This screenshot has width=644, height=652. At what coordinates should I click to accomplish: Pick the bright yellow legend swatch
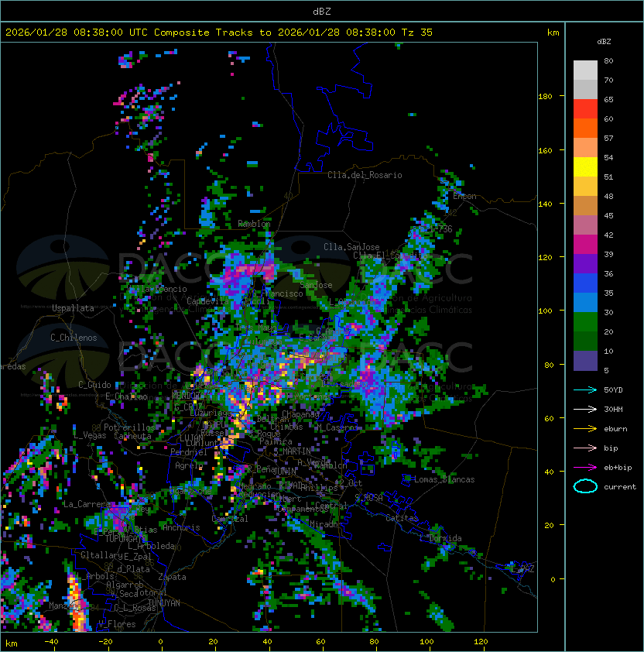[x=585, y=166]
